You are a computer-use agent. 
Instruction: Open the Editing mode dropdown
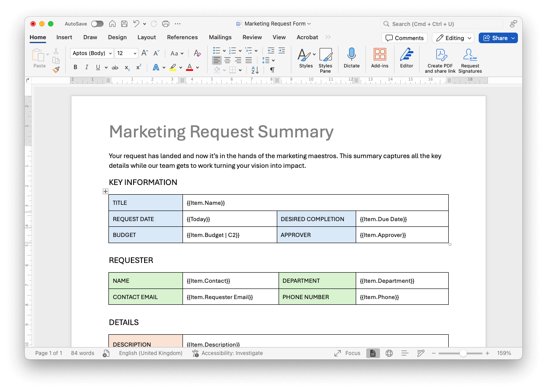click(x=453, y=38)
